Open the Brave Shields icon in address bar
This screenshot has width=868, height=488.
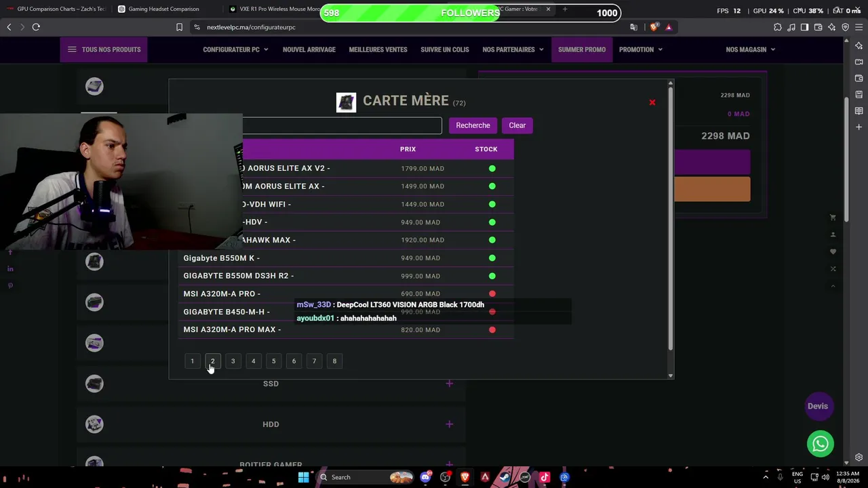pyautogui.click(x=654, y=27)
